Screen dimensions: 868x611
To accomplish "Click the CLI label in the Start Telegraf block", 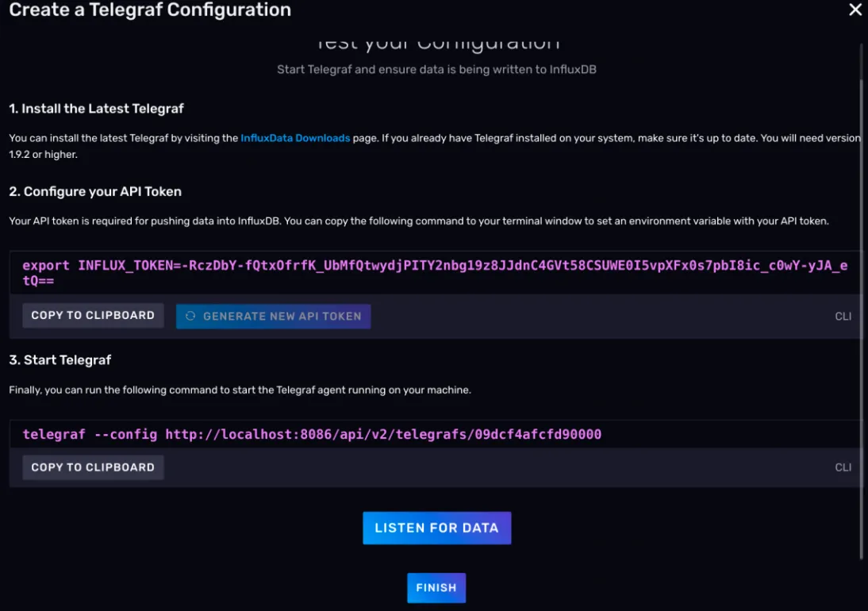I will tap(843, 467).
